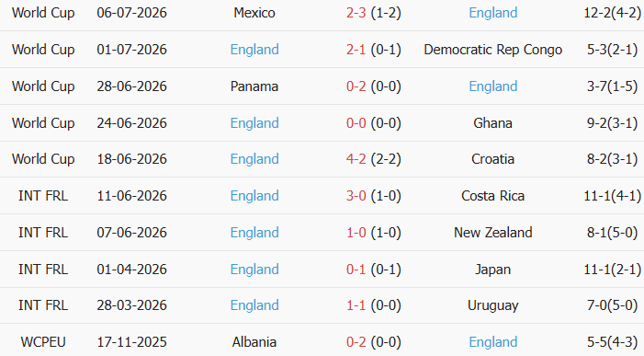
Task: Click England link in New Zealand row
Action: pos(254,232)
